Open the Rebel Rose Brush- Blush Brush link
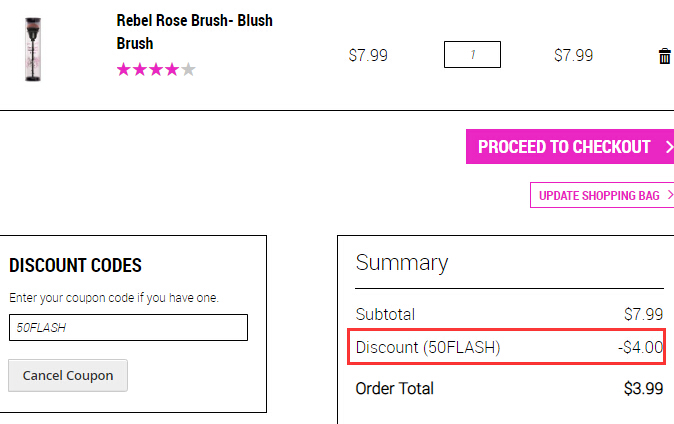 194,32
